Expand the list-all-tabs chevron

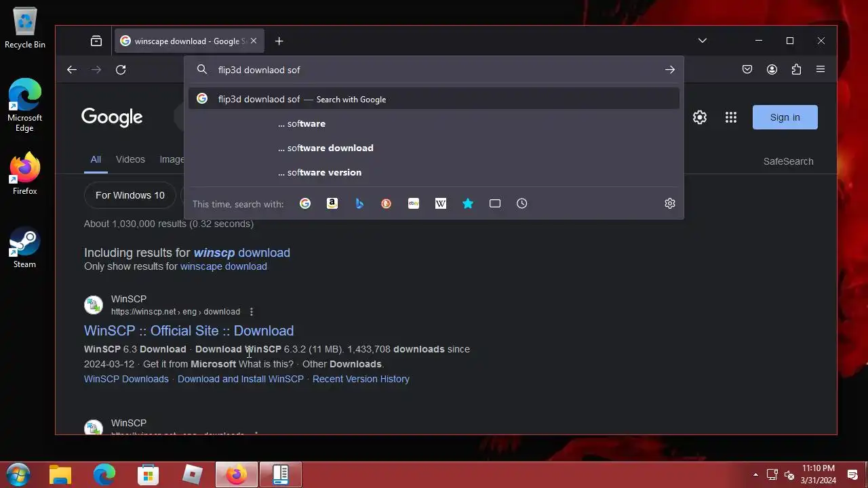click(x=703, y=41)
